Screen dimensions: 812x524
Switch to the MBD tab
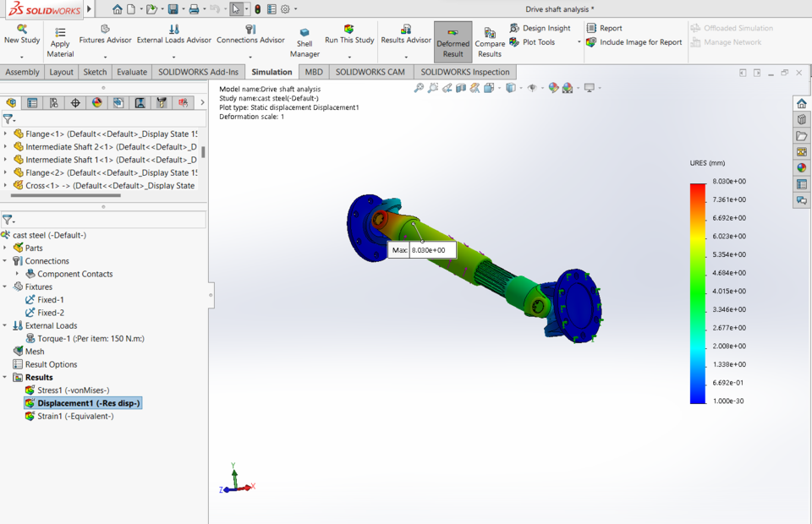(314, 72)
